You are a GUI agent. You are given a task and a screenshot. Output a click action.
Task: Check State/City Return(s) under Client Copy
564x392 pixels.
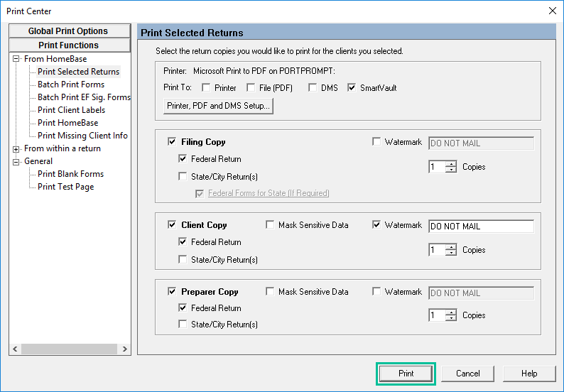click(183, 259)
